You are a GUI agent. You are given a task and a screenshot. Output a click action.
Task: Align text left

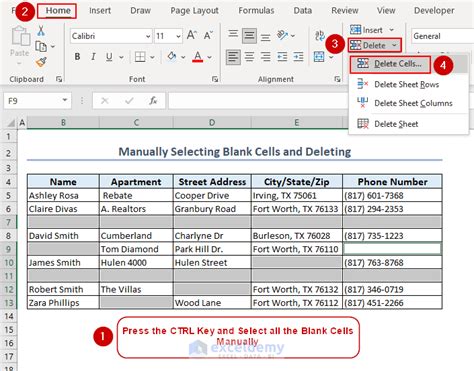coord(233,57)
